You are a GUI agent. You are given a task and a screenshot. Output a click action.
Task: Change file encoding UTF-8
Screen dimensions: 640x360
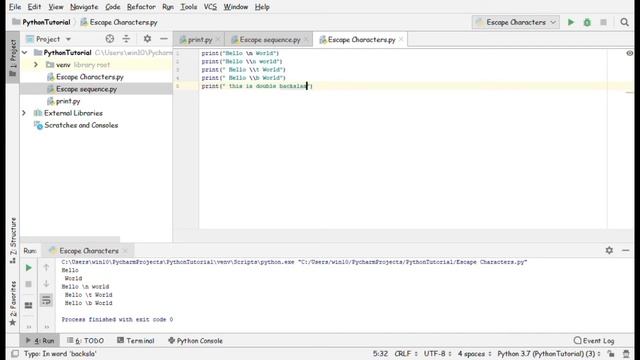pos(438,353)
